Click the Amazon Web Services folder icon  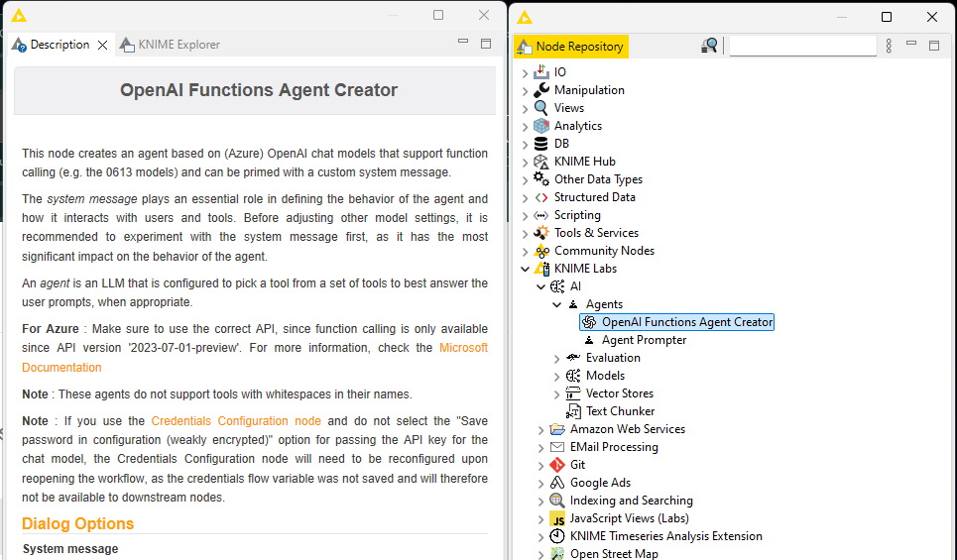pyautogui.click(x=557, y=429)
